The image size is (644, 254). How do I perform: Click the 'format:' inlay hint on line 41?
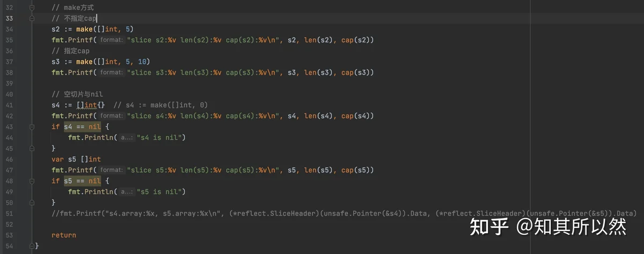(112, 116)
